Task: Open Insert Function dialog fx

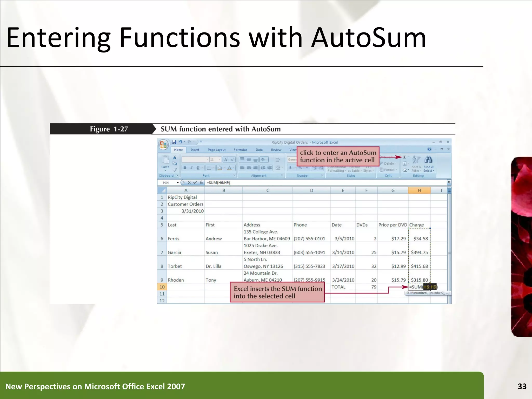Action: 201,183
